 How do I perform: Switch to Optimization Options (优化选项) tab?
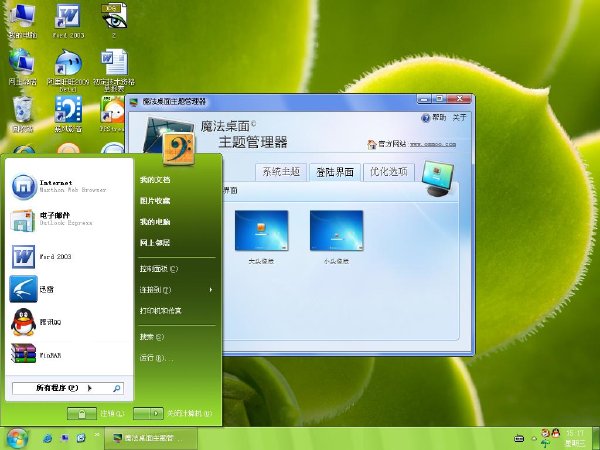(x=389, y=172)
